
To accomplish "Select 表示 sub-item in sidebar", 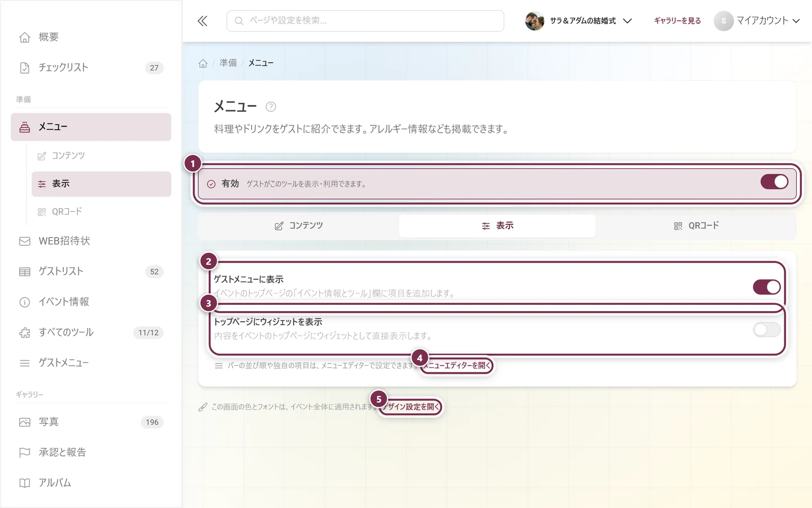I will click(101, 184).
